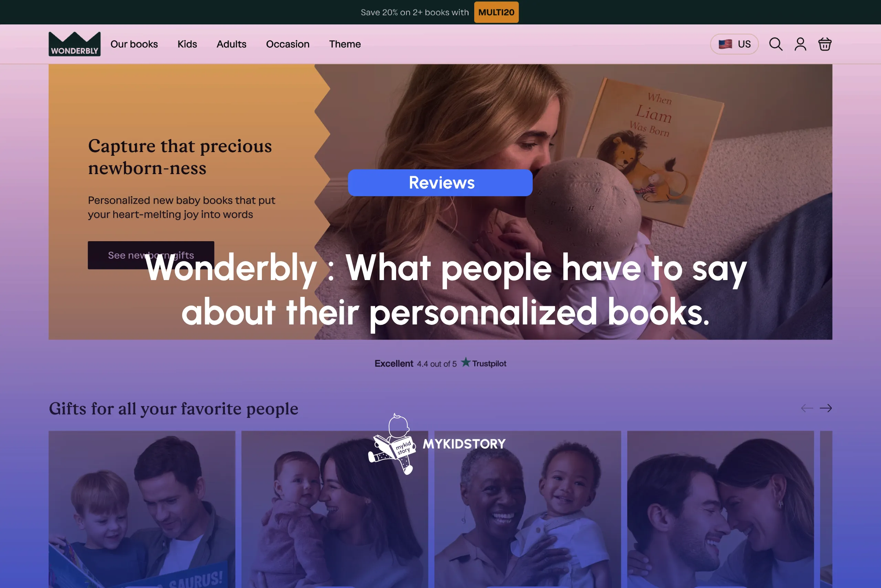Viewport: 881px width, 588px height.
Task: Select the grandmother with baby card
Action: tap(528, 509)
